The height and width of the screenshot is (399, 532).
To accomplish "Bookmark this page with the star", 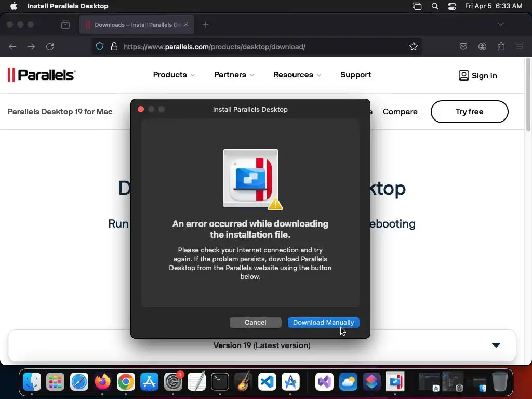I will [x=413, y=46].
